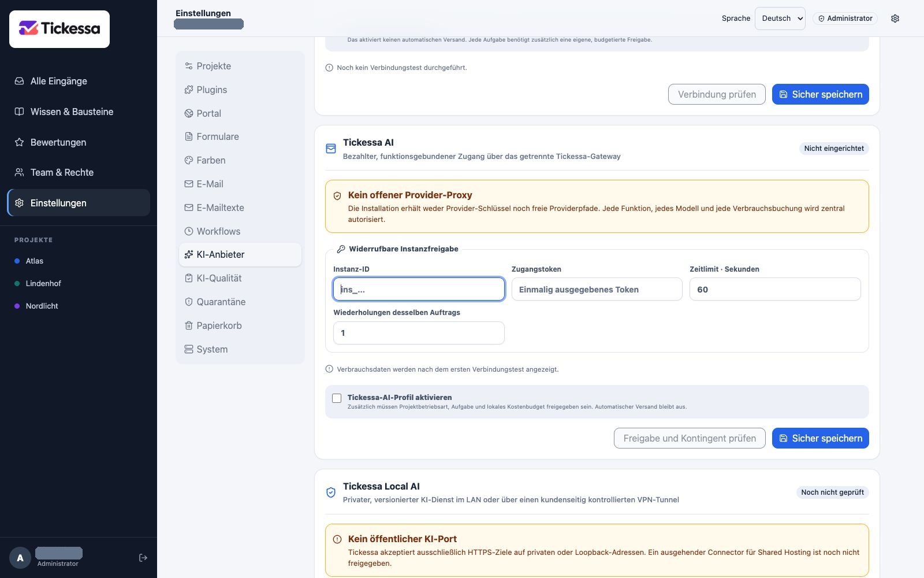Select the KI-Qualität settings entry
Screen dimensions: 924x578
point(240,278)
